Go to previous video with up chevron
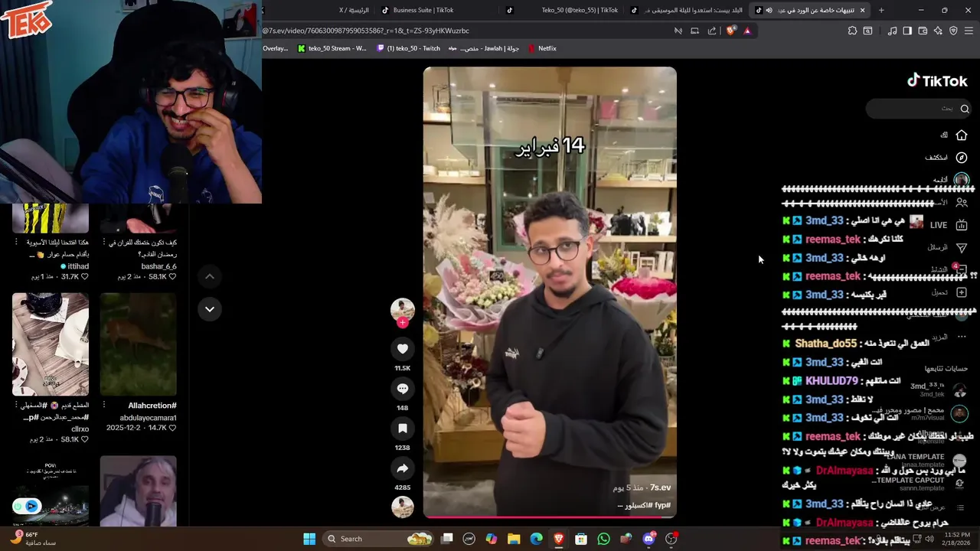 coord(210,276)
